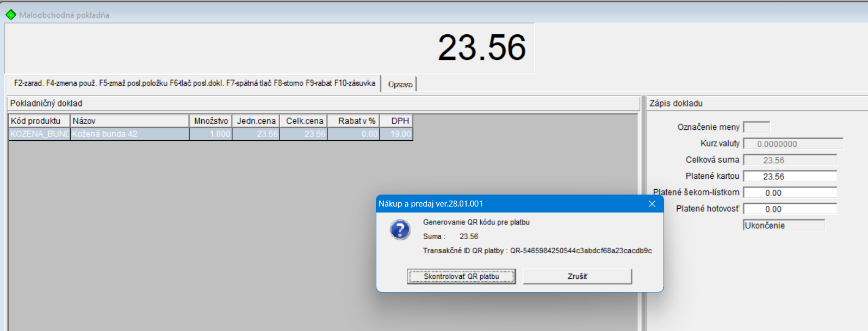
Task: Click the Kurz valuty field
Action: [x=792, y=144]
